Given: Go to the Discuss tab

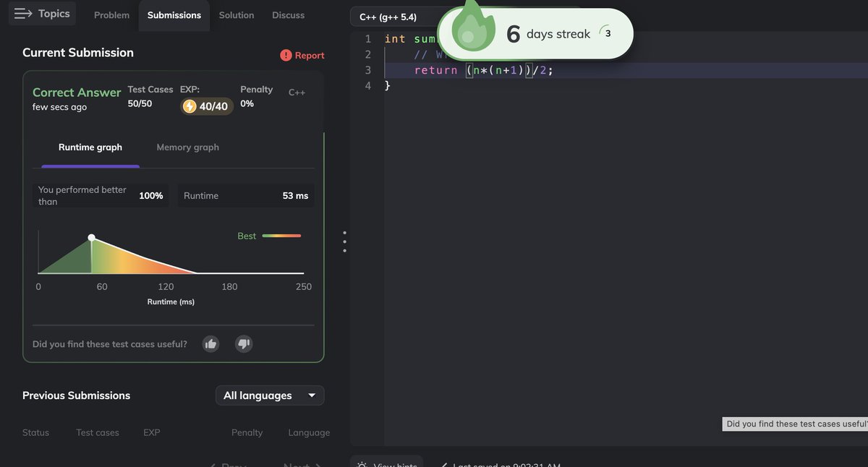Looking at the screenshot, I should tap(288, 15).
